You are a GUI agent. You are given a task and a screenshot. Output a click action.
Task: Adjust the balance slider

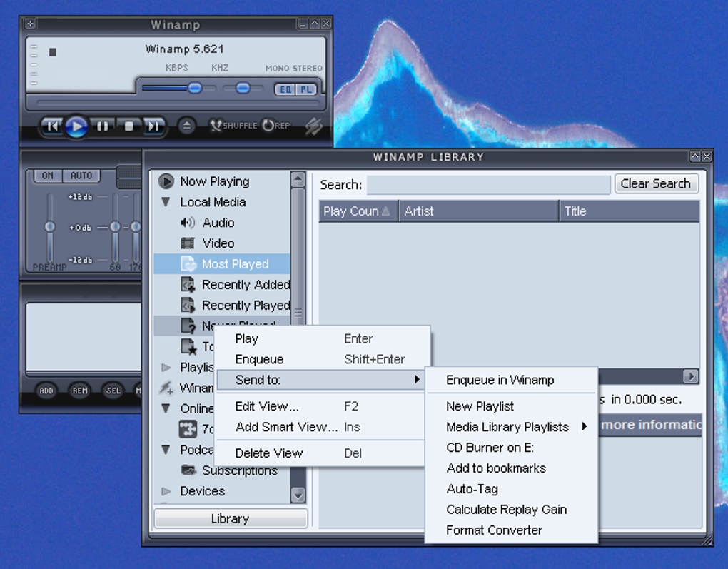click(243, 88)
